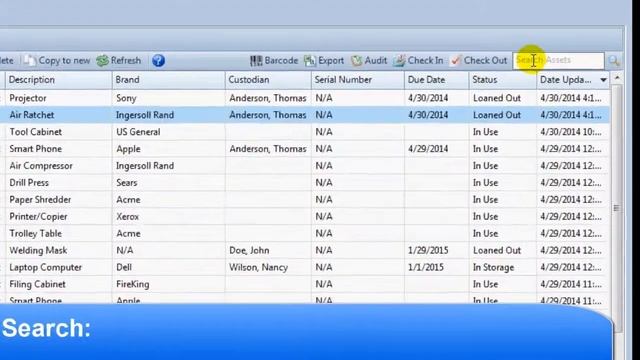640x360 pixels.
Task: Click the vertical scrollbar thumb
Action: pyautogui.click(x=617, y=208)
